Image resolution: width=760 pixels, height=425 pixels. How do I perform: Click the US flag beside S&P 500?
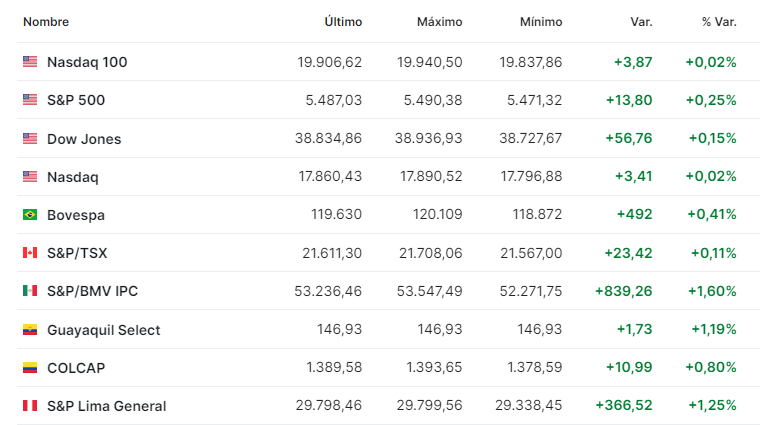(x=30, y=99)
